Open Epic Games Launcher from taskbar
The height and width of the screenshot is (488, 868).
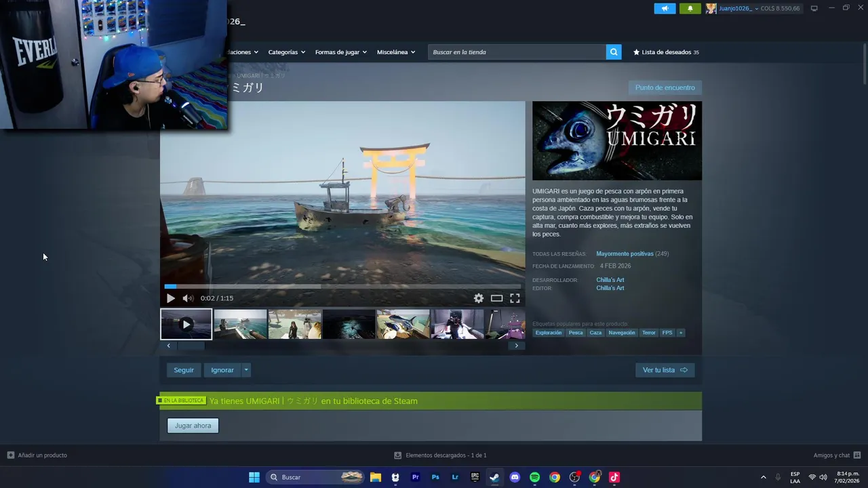[475, 477]
